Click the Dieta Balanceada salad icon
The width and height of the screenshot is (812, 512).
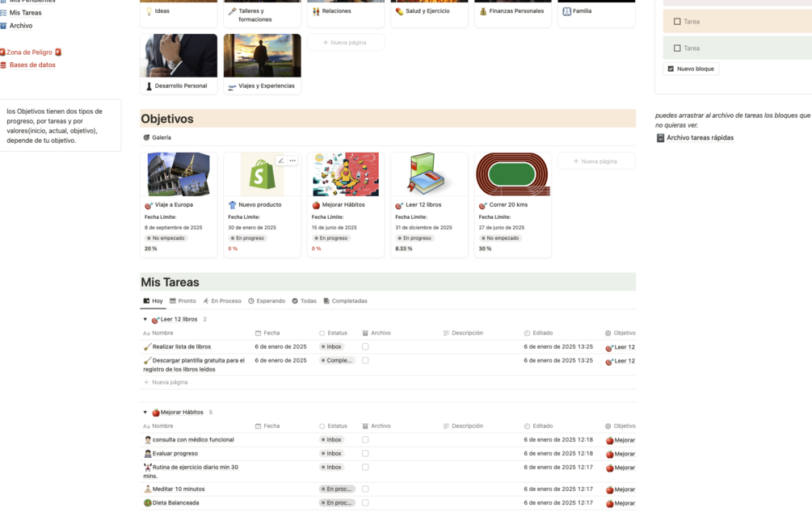click(148, 502)
